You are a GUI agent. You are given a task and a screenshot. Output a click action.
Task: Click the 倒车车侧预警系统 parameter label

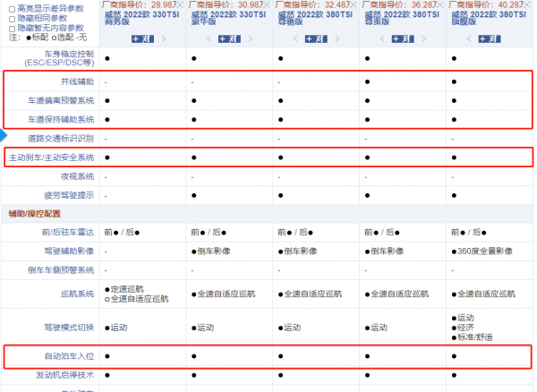coord(61,270)
